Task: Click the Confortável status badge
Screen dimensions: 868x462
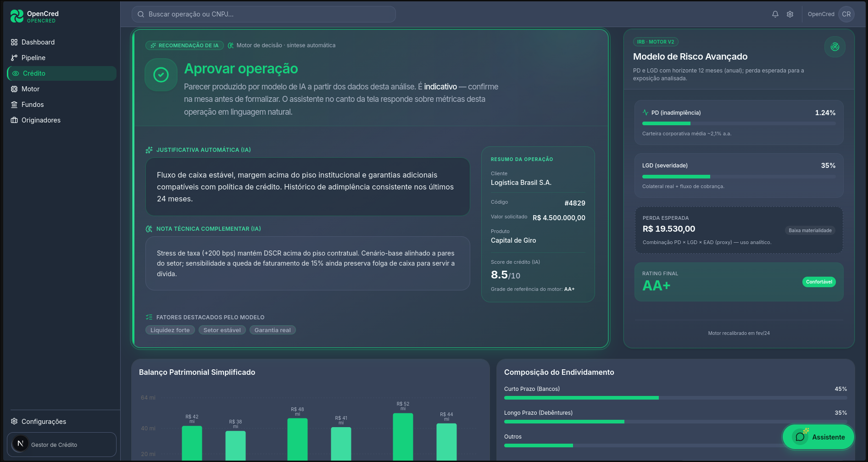Action: click(x=819, y=282)
